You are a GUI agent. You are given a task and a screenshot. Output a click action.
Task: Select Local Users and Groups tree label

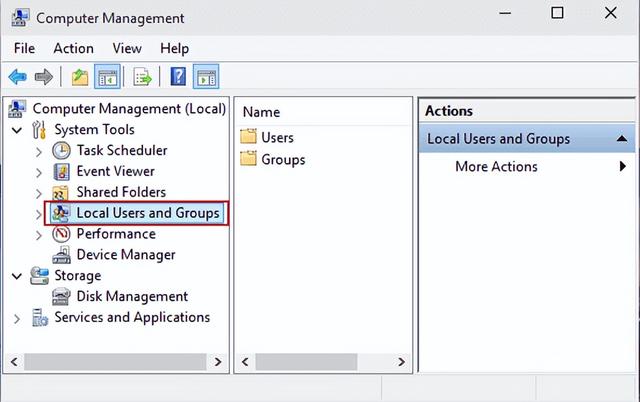click(x=148, y=213)
